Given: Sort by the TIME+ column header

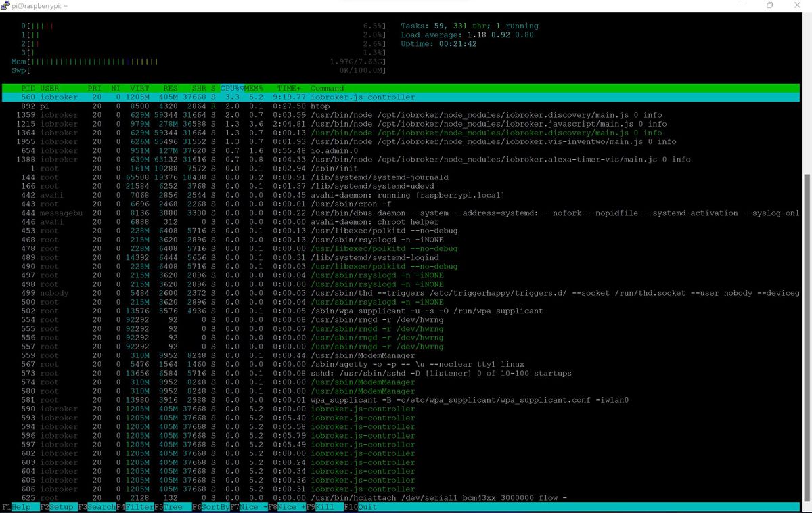Looking at the screenshot, I should [x=289, y=88].
